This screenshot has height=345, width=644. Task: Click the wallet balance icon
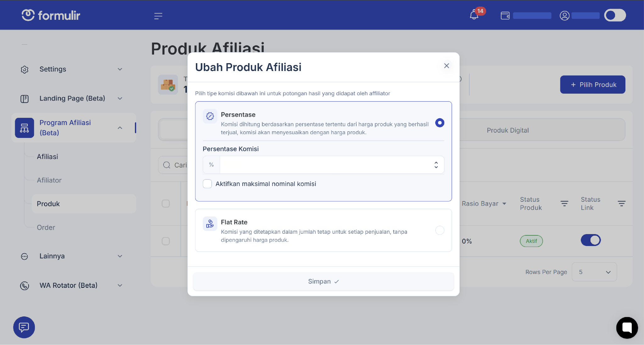(x=505, y=15)
